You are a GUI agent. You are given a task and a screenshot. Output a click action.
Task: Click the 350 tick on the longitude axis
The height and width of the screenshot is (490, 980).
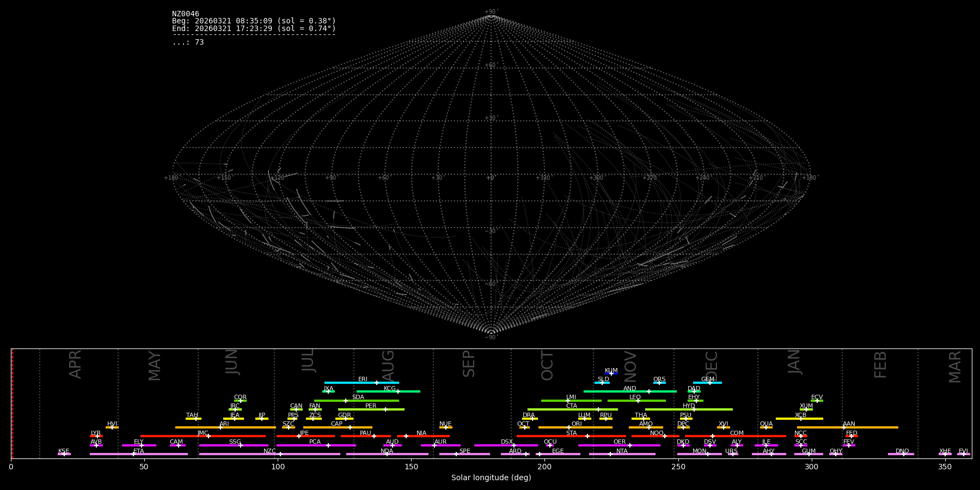945,467
